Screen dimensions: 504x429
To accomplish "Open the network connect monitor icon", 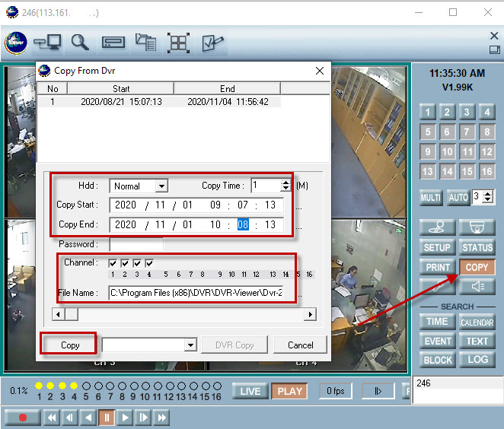I will pos(47,42).
